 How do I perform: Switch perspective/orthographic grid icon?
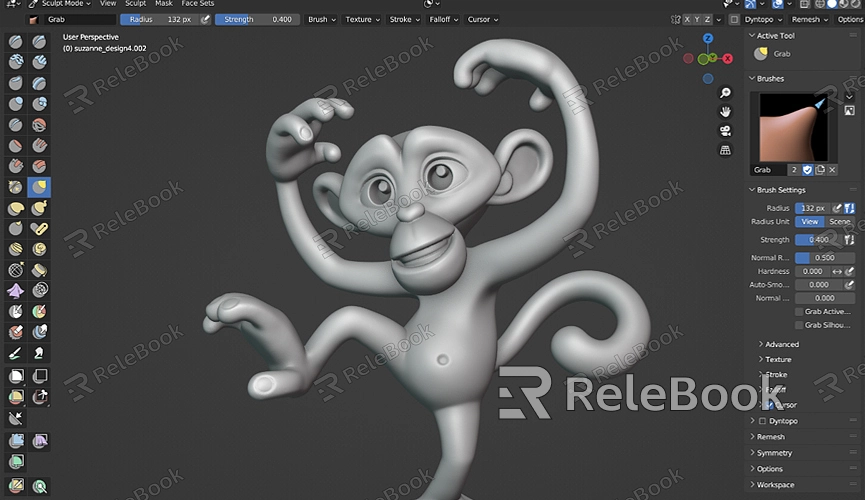coord(725,150)
